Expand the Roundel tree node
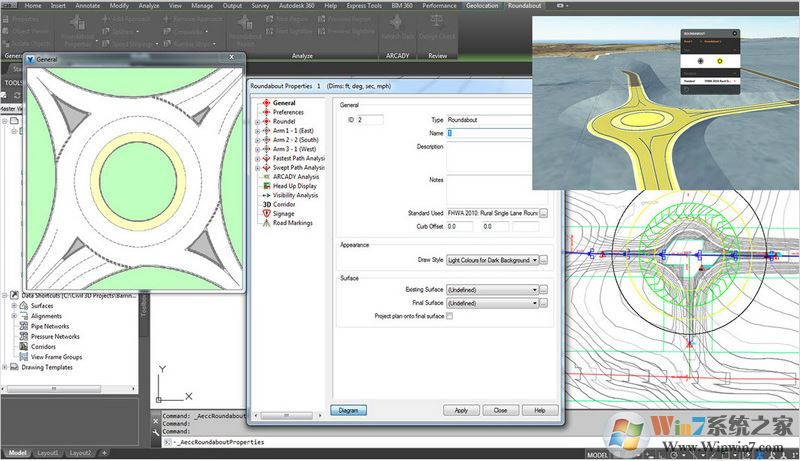The width and height of the screenshot is (800, 461). pos(257,121)
